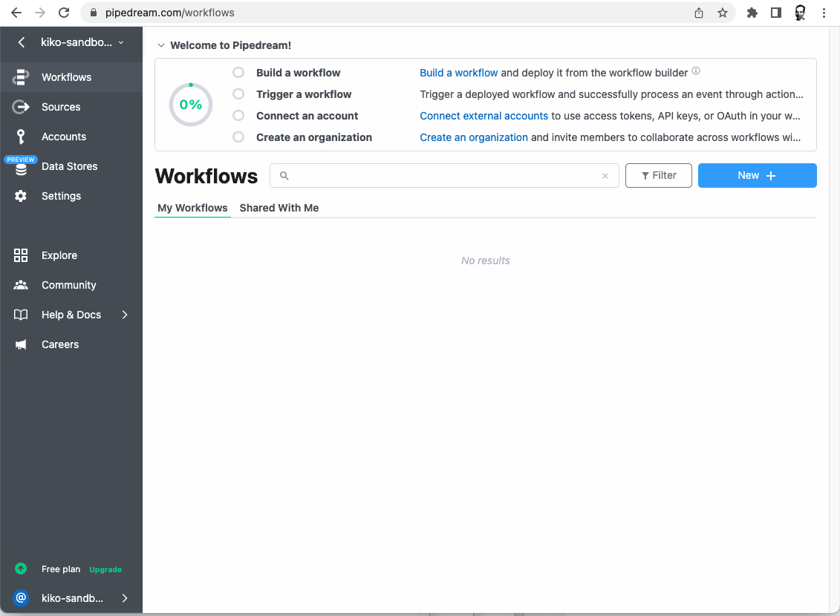Click the 'Create an organization' bold step title
Image resolution: width=840 pixels, height=616 pixels.
point(314,137)
